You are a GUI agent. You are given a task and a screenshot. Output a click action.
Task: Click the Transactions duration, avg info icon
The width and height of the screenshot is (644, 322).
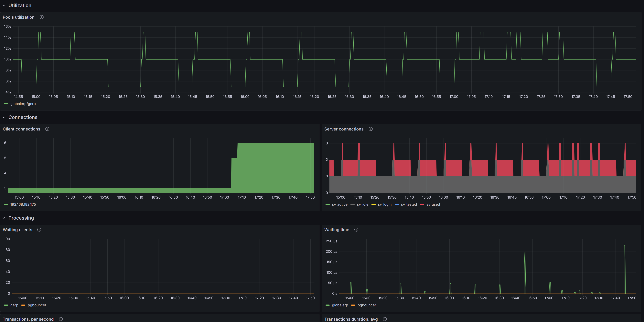[385, 319]
